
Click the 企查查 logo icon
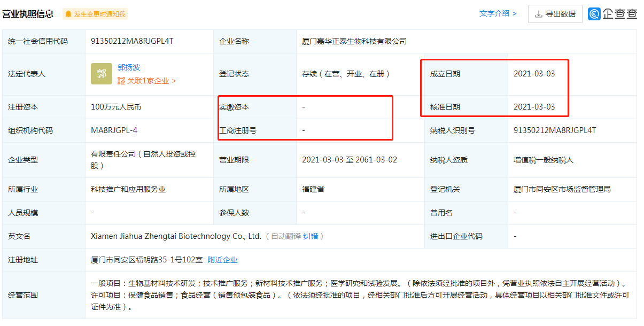(594, 14)
